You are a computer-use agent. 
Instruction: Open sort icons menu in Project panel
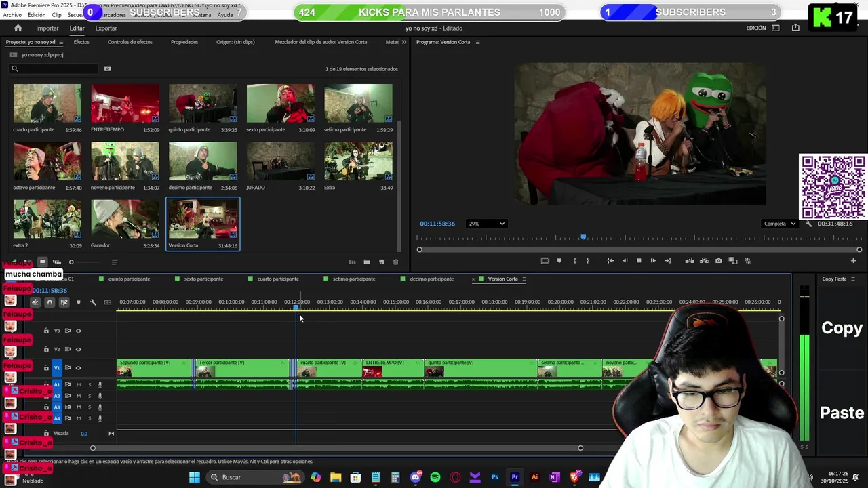[114, 262]
